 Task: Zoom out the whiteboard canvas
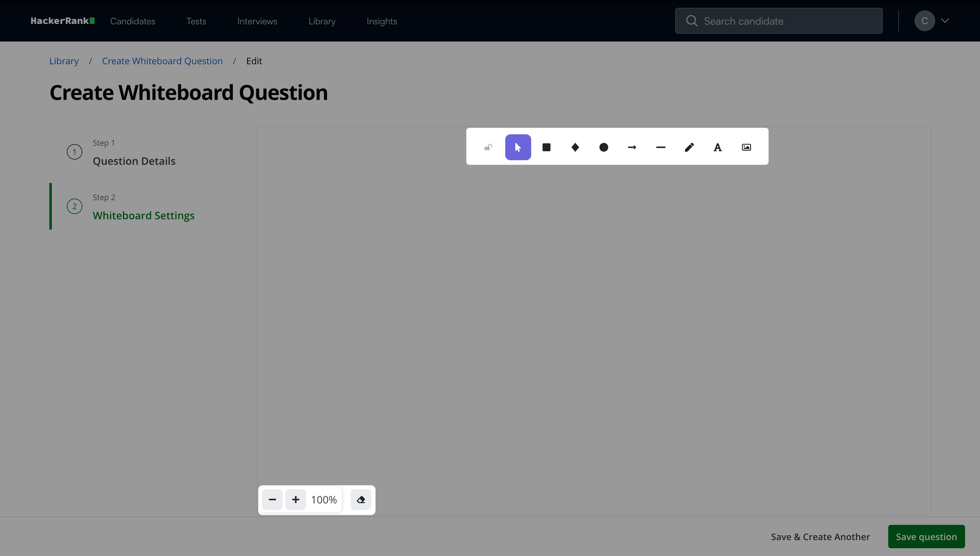pos(272,500)
